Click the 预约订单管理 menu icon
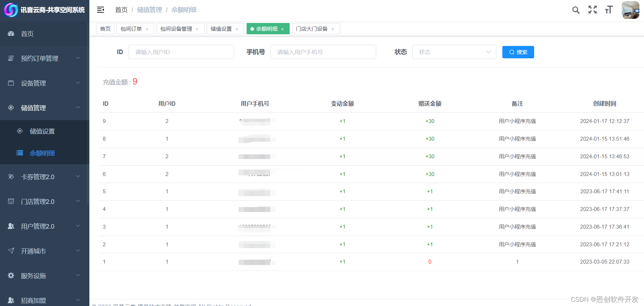The height and width of the screenshot is (306, 644). click(11, 58)
